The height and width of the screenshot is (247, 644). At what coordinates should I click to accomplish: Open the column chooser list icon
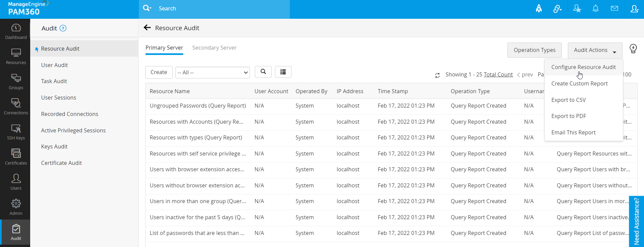(x=283, y=72)
